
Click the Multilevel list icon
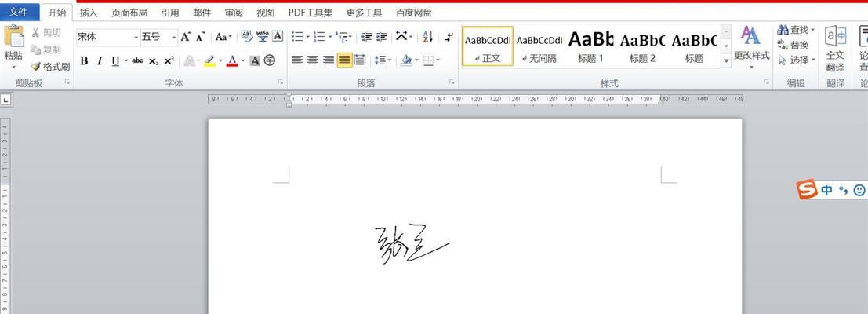pos(342,37)
